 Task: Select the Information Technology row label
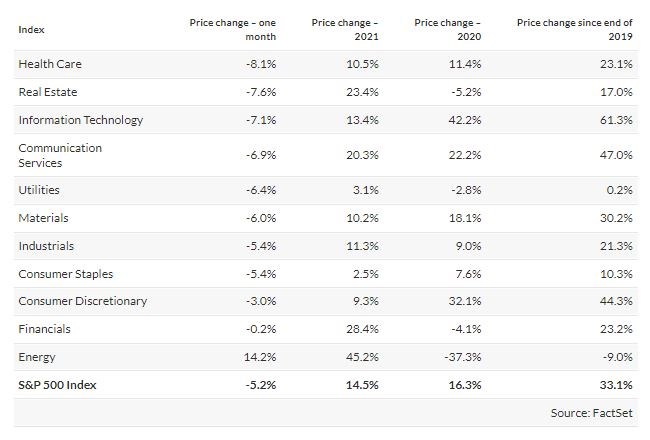point(81,120)
